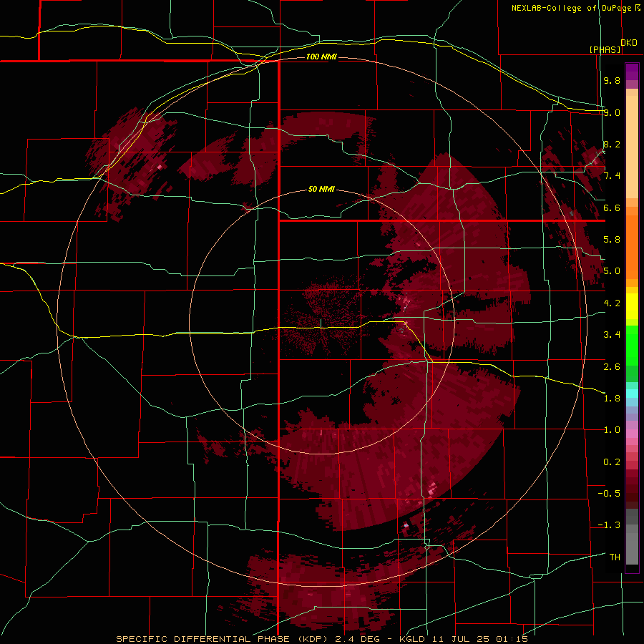Screen dimensions: 644x644
Task: Select the 5.8 legend value
Action: pos(612,240)
